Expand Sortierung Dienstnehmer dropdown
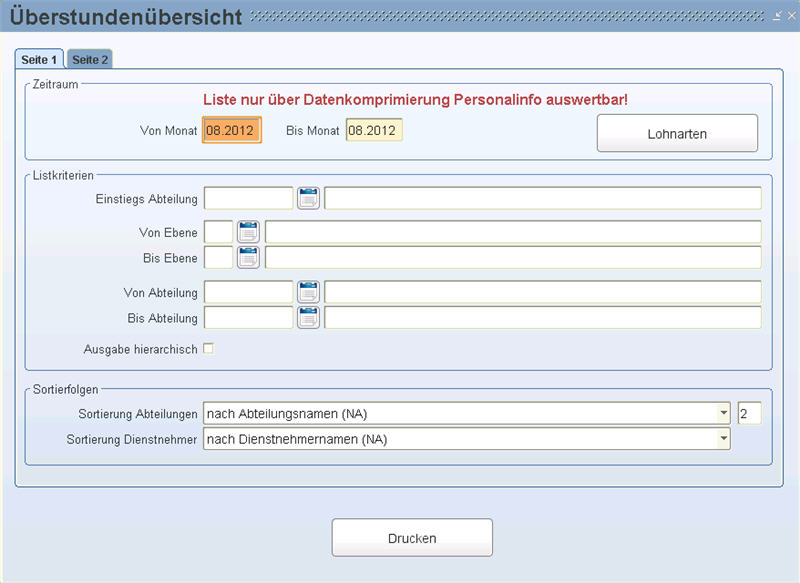Viewport: 800px width, 583px height. point(723,439)
